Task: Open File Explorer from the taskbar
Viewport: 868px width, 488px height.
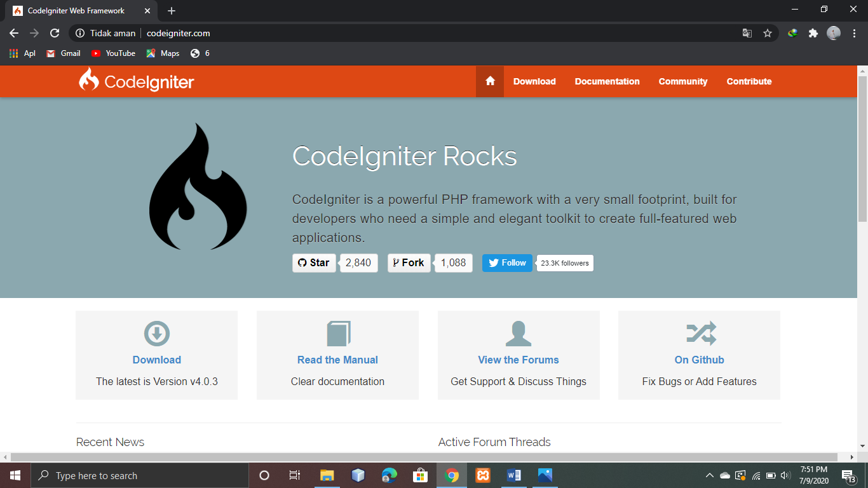Action: coord(327,475)
